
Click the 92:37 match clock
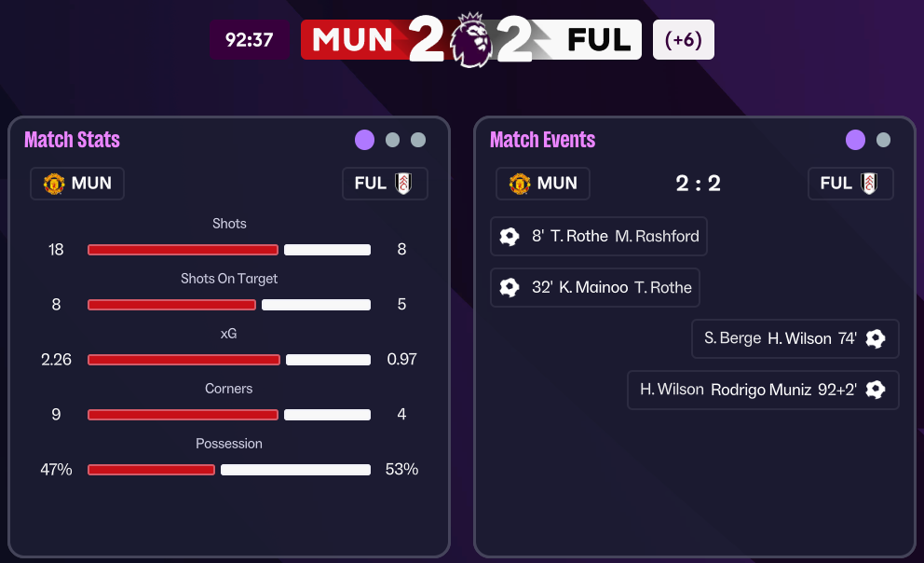click(249, 40)
